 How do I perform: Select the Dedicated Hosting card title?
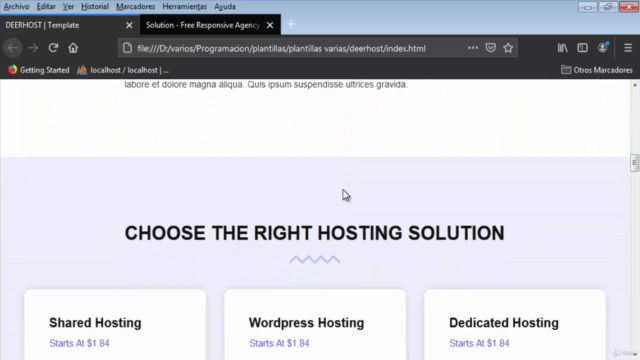(504, 322)
